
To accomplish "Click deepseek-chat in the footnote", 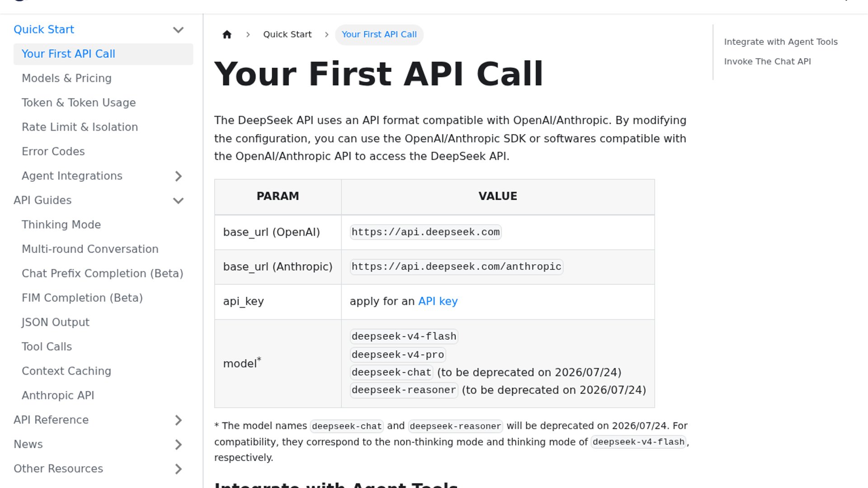I will pos(347,426).
